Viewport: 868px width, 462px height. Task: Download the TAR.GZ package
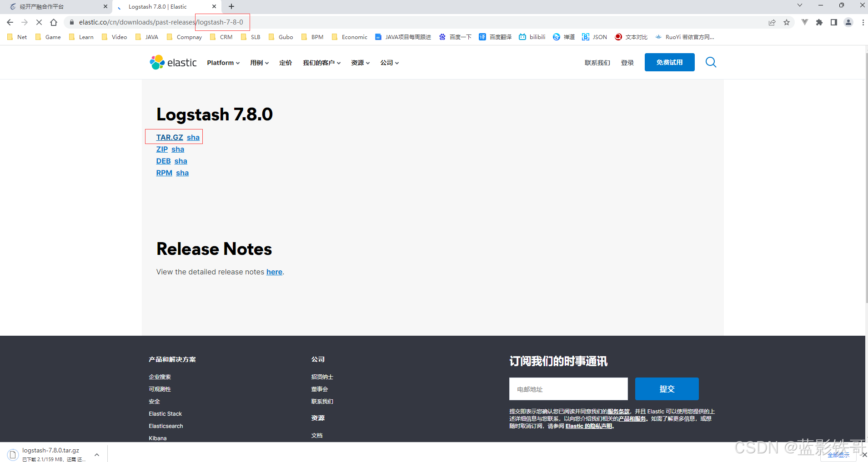170,137
